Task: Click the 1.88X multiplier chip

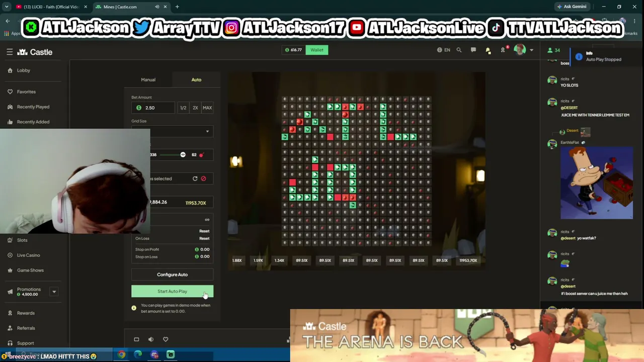Action: [237, 260]
